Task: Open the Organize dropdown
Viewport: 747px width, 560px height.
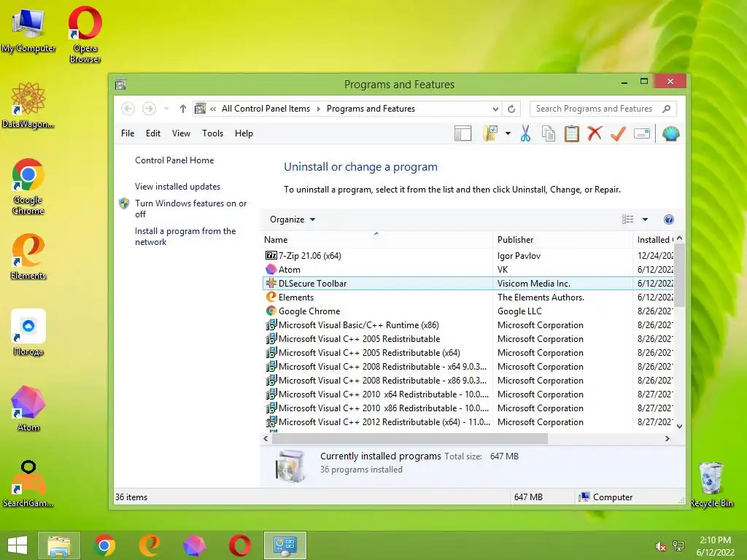Action: click(x=293, y=219)
